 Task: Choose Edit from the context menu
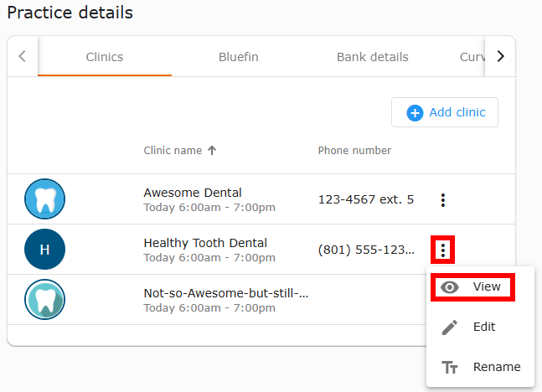click(481, 327)
